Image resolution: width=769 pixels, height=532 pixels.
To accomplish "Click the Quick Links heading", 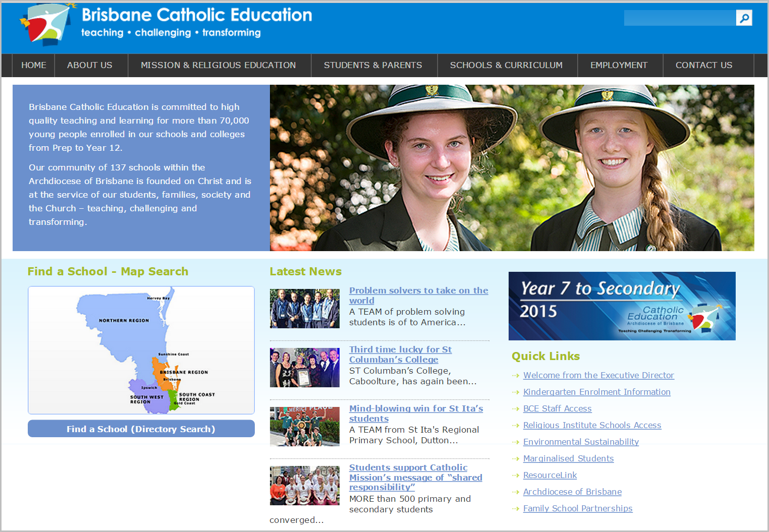I will pos(545,356).
